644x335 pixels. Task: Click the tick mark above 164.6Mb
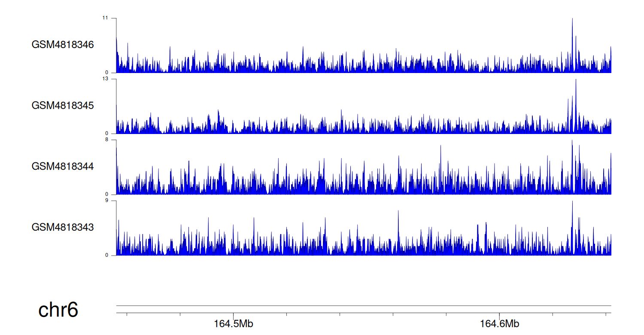[x=499, y=315]
